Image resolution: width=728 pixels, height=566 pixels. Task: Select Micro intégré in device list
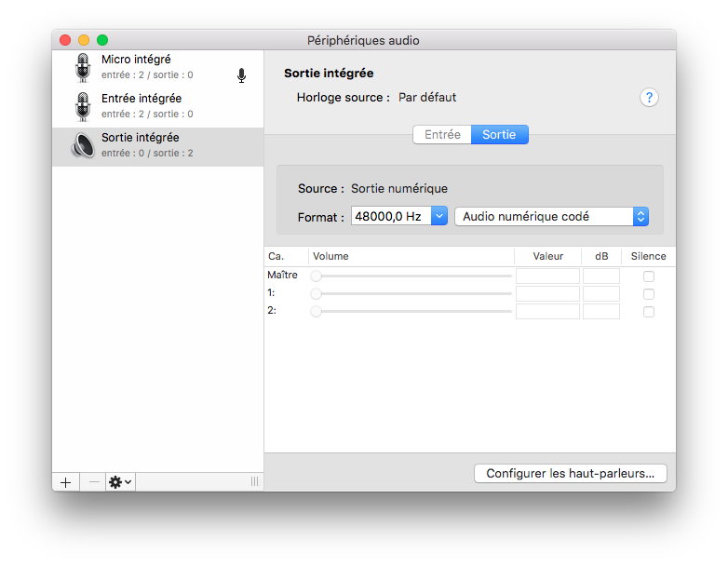(x=158, y=68)
